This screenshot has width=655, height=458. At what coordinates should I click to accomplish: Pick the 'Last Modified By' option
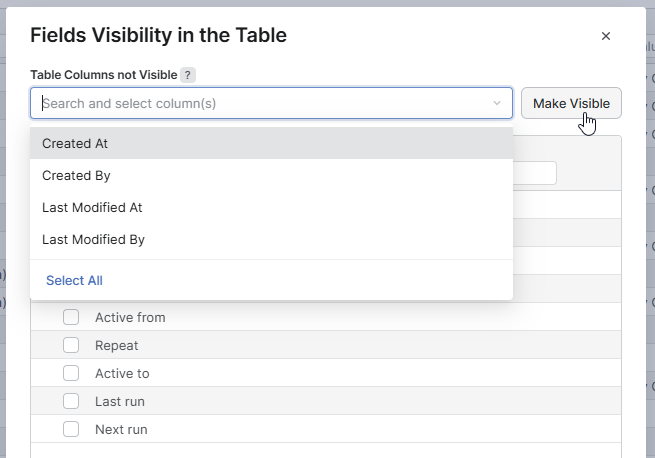[93, 239]
